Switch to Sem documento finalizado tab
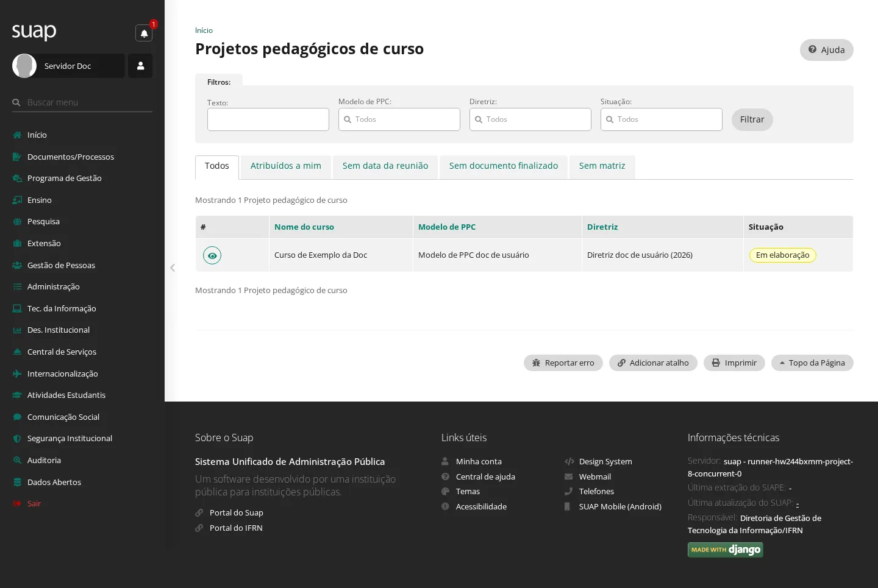Viewport: 878px width, 588px height. [x=504, y=166]
